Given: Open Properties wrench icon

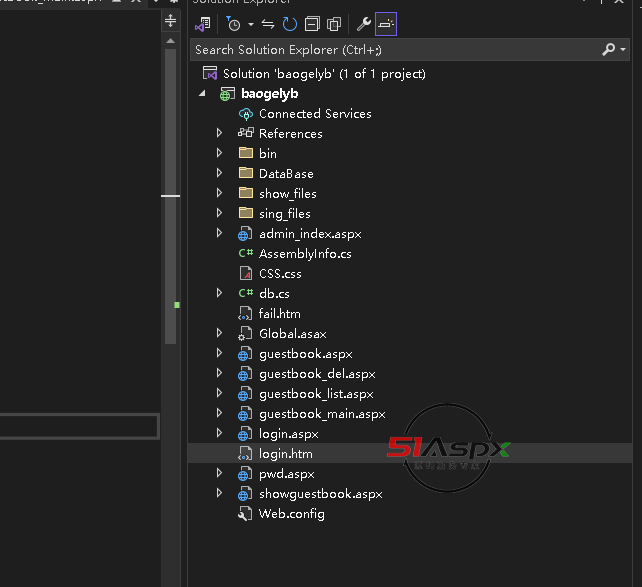Looking at the screenshot, I should point(364,24).
